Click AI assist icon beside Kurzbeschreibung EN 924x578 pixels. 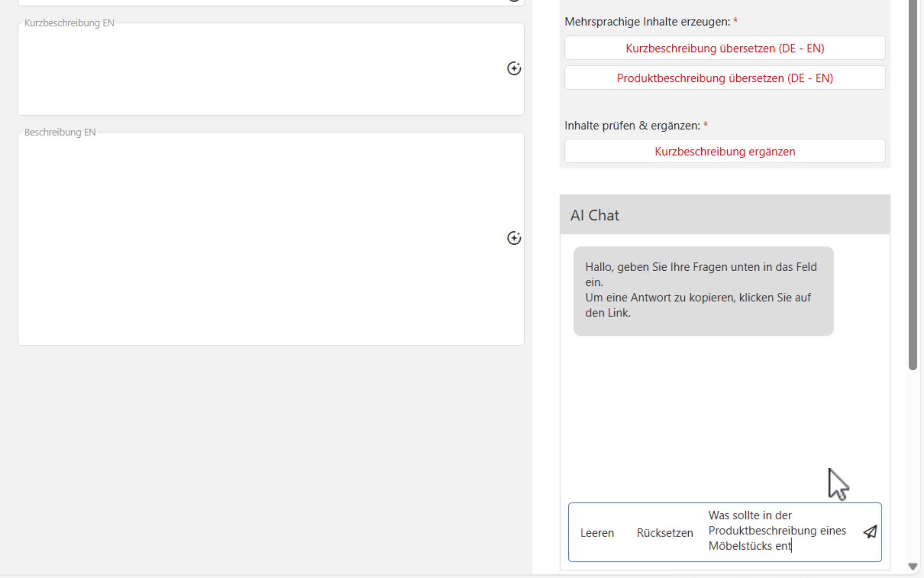click(513, 68)
